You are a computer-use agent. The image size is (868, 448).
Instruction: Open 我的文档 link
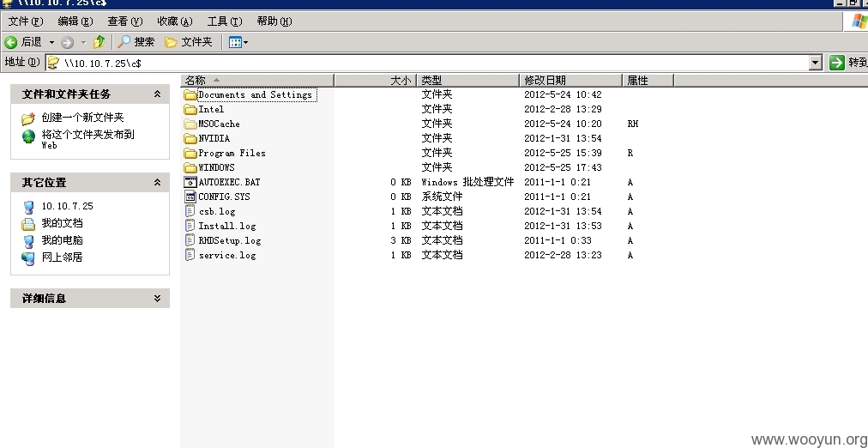(62, 223)
